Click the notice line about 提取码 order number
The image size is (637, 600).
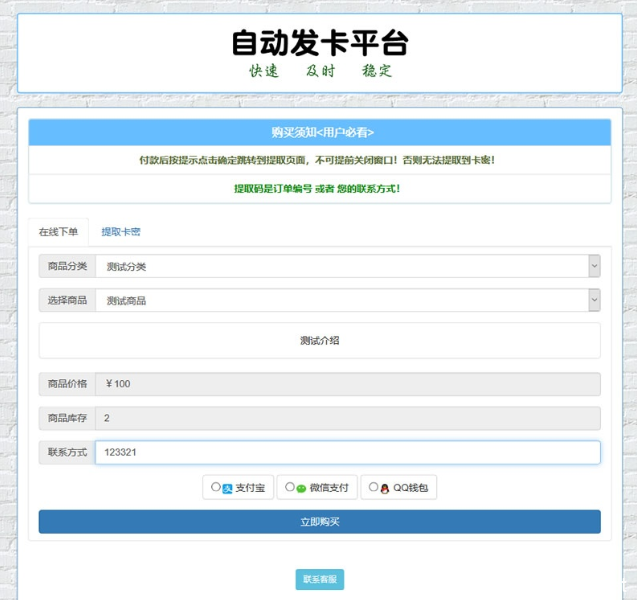(x=319, y=188)
